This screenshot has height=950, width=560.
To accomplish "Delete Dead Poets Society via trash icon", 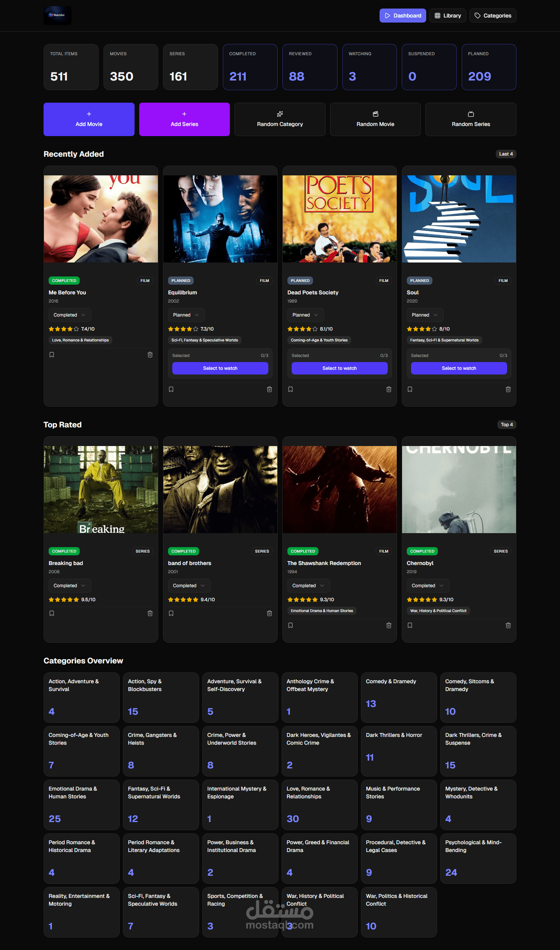I will pos(389,389).
